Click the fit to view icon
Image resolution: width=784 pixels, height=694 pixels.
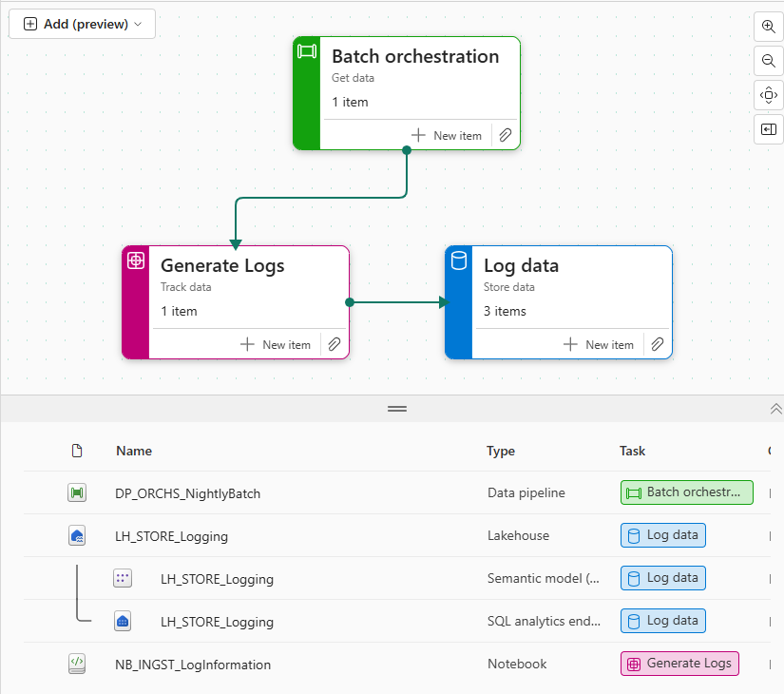(769, 95)
